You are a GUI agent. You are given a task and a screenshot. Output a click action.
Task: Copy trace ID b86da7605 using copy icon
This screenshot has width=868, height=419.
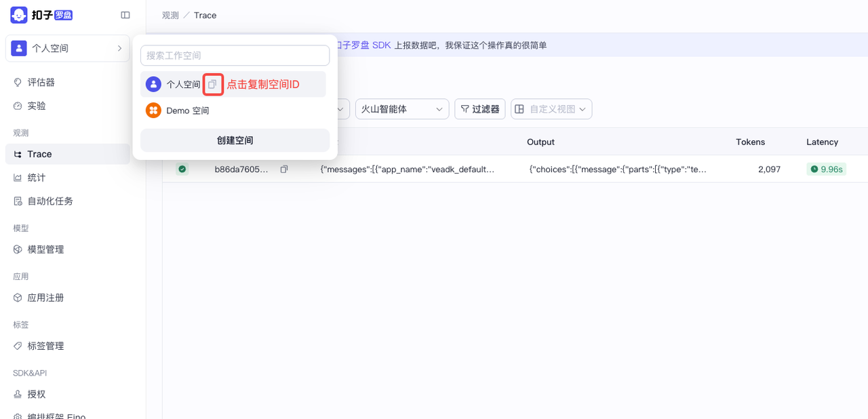pyautogui.click(x=283, y=169)
